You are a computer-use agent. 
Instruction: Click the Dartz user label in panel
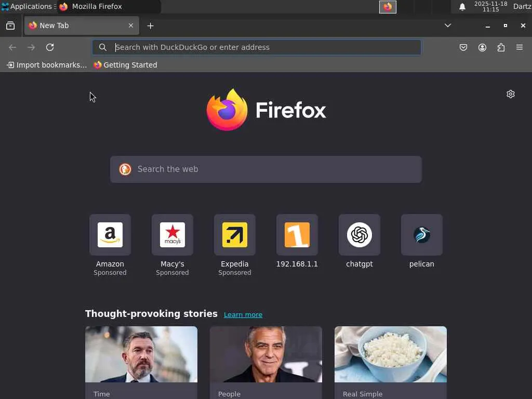(522, 6)
